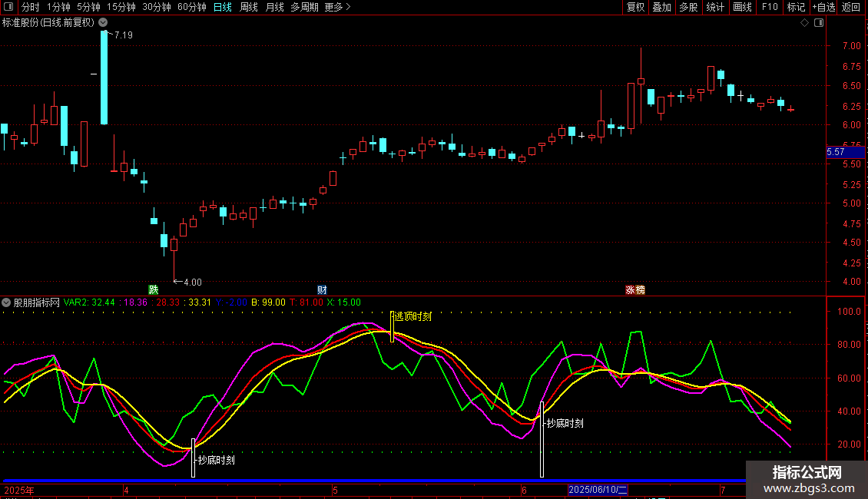
Task: Click the 4.00 low price label
Action: click(x=193, y=283)
